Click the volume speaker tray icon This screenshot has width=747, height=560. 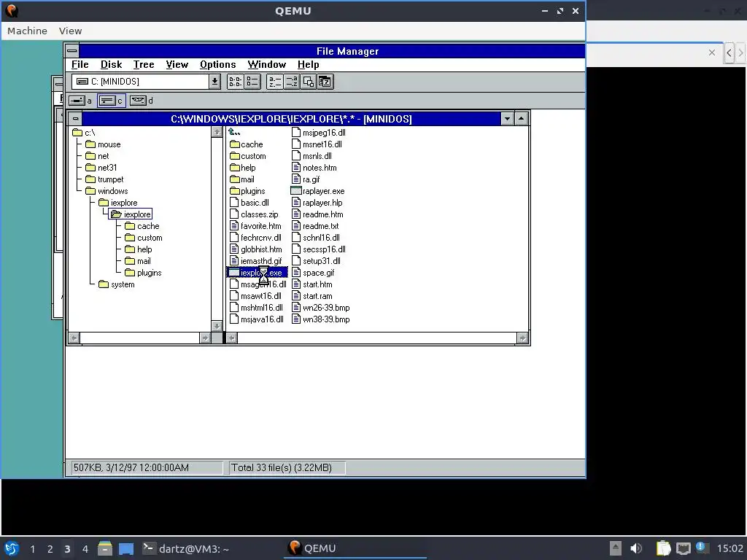(636, 548)
